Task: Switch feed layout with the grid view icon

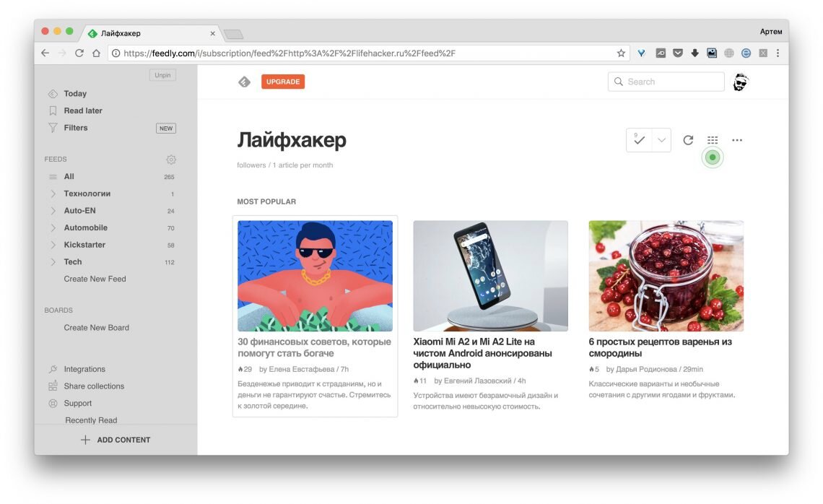Action: pos(713,140)
